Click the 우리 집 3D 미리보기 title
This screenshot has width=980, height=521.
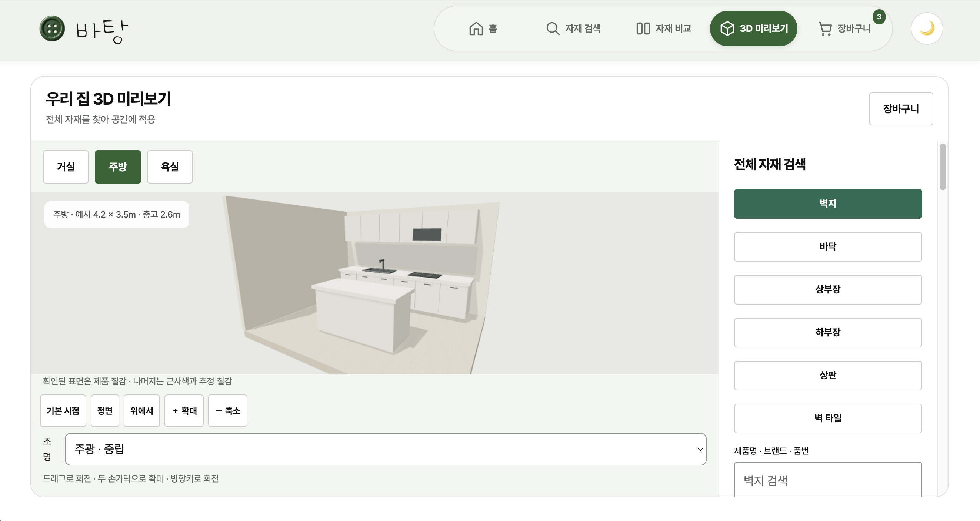pyautogui.click(x=109, y=99)
